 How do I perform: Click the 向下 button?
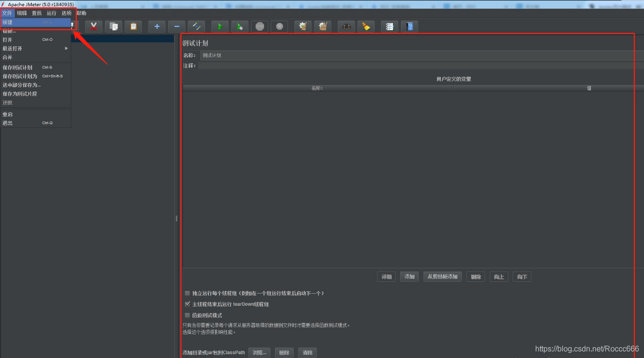[522, 277]
